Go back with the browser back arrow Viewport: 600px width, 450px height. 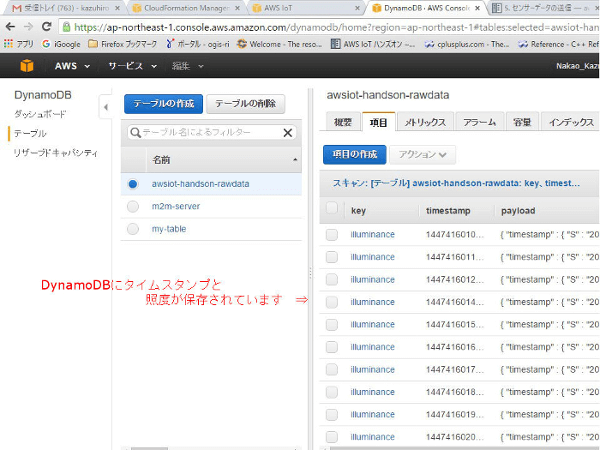point(10,27)
